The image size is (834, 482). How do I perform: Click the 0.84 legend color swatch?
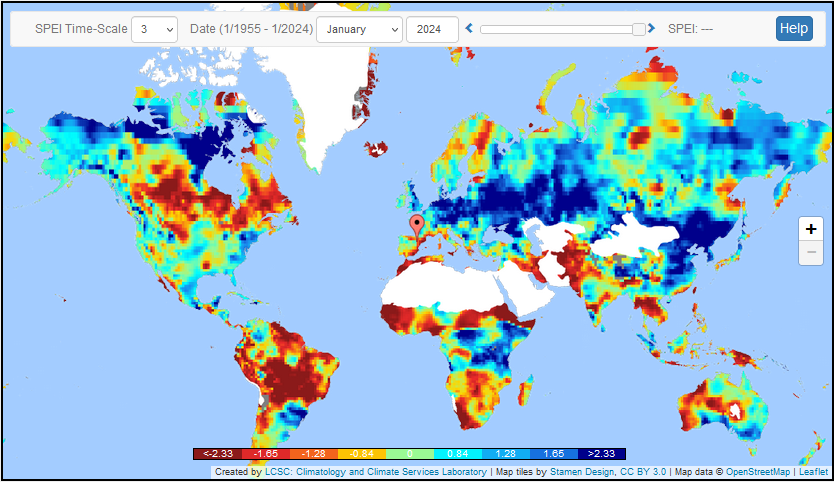[x=457, y=454]
